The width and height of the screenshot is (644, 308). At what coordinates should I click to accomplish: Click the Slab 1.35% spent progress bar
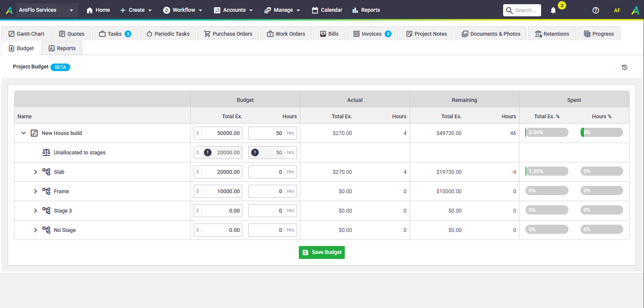(547, 171)
